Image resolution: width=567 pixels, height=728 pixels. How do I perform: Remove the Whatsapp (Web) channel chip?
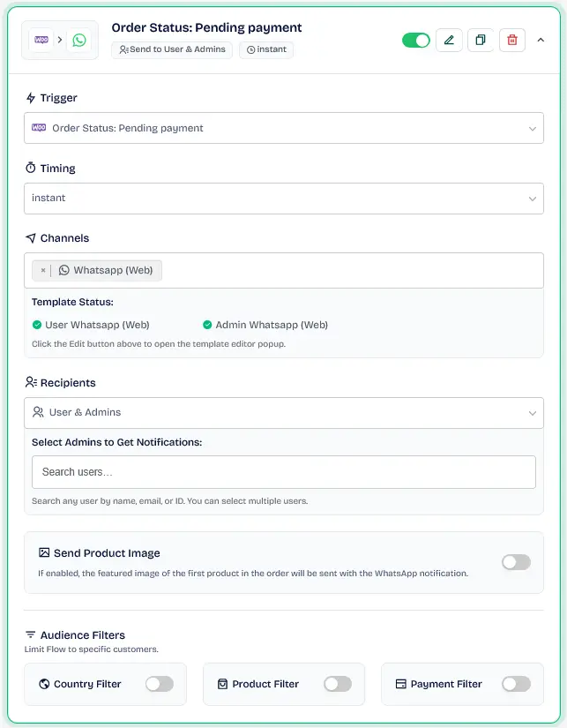[x=43, y=270]
